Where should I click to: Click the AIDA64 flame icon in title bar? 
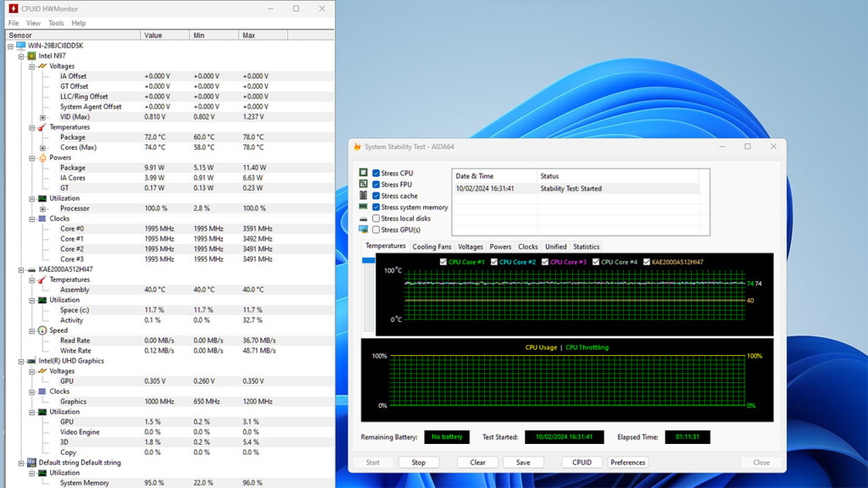(x=357, y=147)
